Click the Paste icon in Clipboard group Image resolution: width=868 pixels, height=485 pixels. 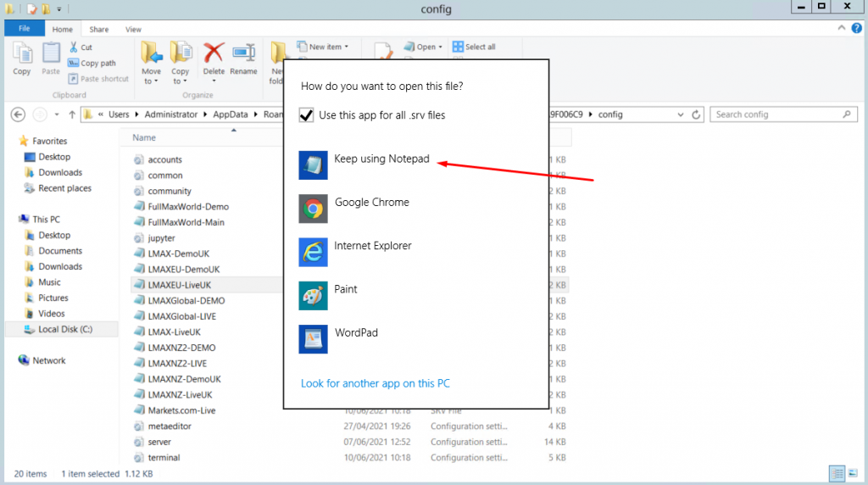pyautogui.click(x=51, y=59)
